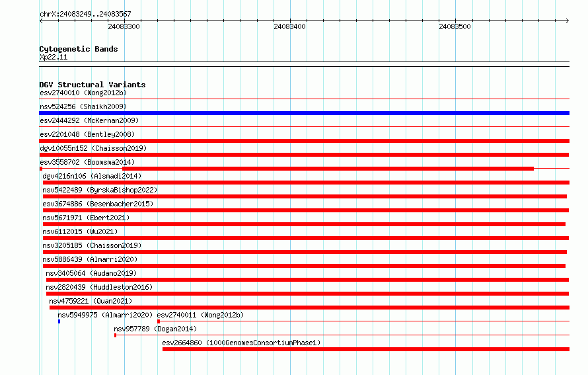Click the Cytogenetic Bands track title
This screenshot has width=588, height=375.
pos(79,49)
